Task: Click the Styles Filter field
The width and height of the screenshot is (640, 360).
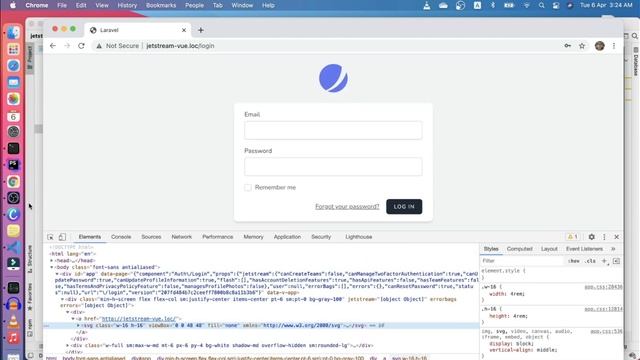Action: click(522, 261)
